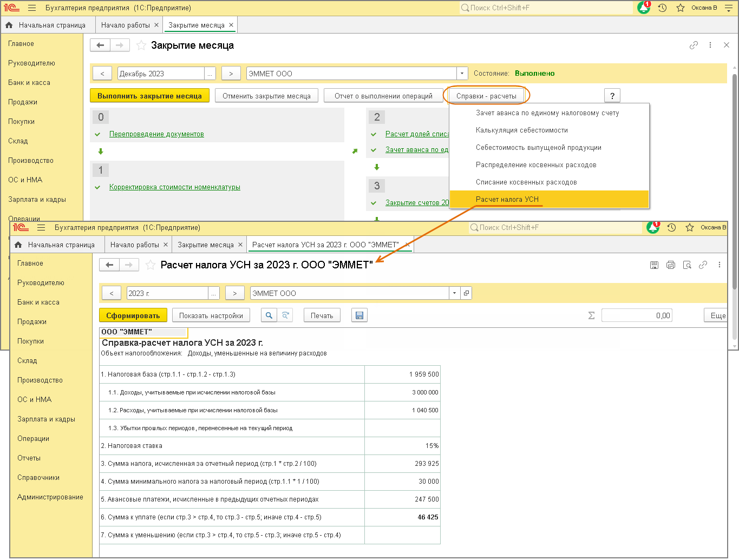The width and height of the screenshot is (739, 560).
Task: Click notifications bell in top window
Action: 644,8
